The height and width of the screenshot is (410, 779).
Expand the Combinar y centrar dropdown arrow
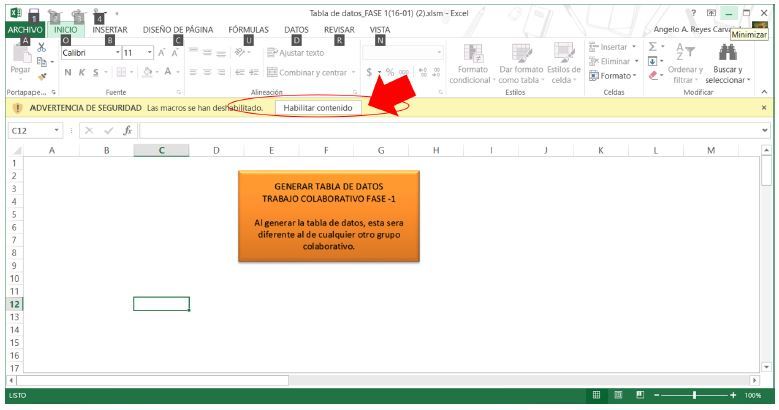[353, 73]
